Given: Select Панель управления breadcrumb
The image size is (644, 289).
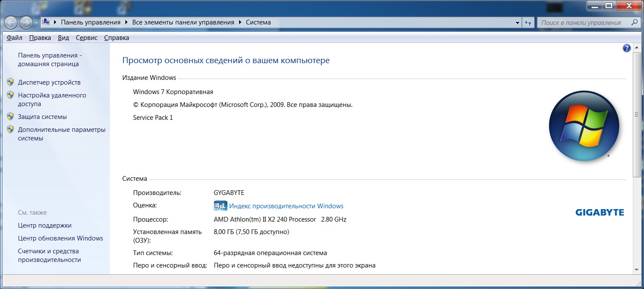Looking at the screenshot, I should point(91,22).
